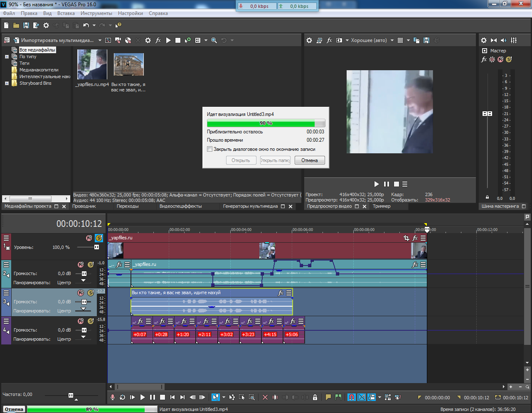This screenshot has height=413, width=532.
Task: Open video preview properties gear icon
Action: pos(309,40)
